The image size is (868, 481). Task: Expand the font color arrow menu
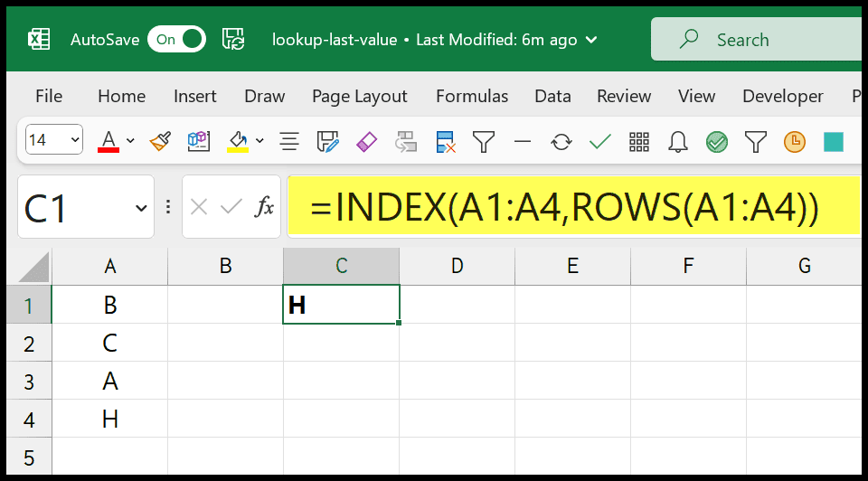[x=130, y=140]
